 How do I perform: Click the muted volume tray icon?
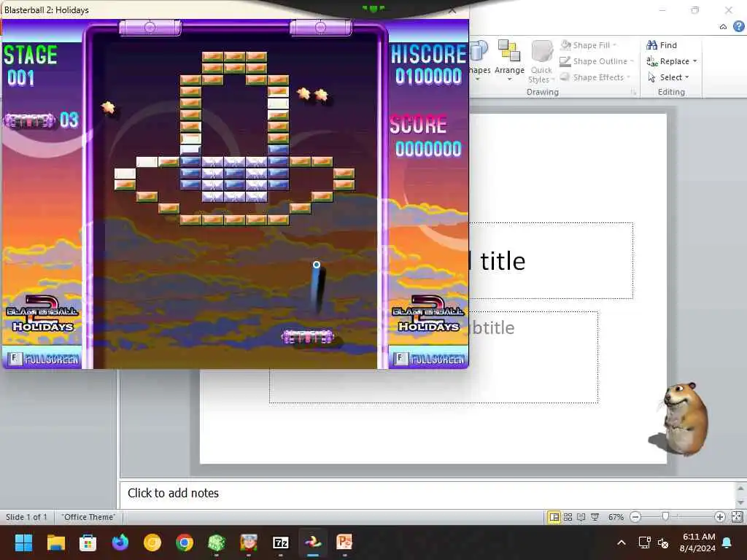(662, 542)
